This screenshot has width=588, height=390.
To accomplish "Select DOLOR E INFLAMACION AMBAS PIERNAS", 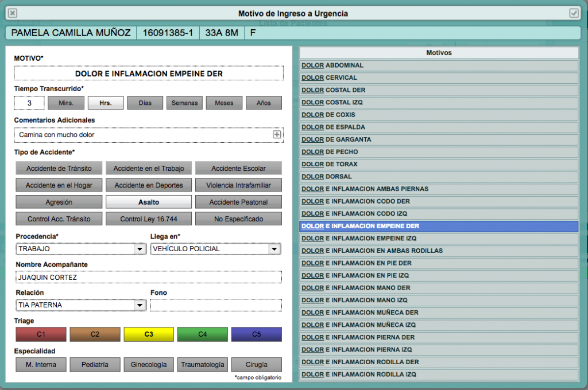I will pyautogui.click(x=439, y=189).
